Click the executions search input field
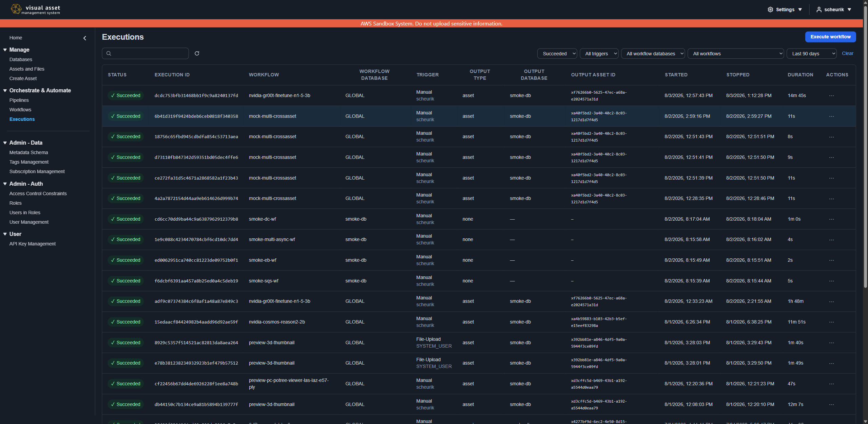Viewport: 868px width, 424px height. 145,53
